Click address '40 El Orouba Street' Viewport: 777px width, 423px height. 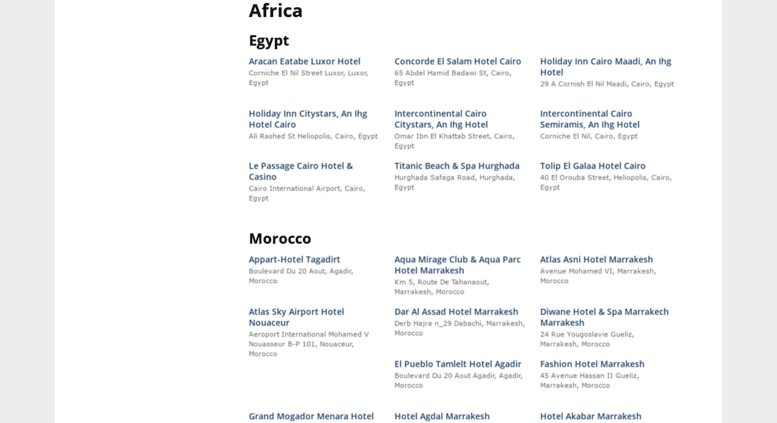point(606,182)
